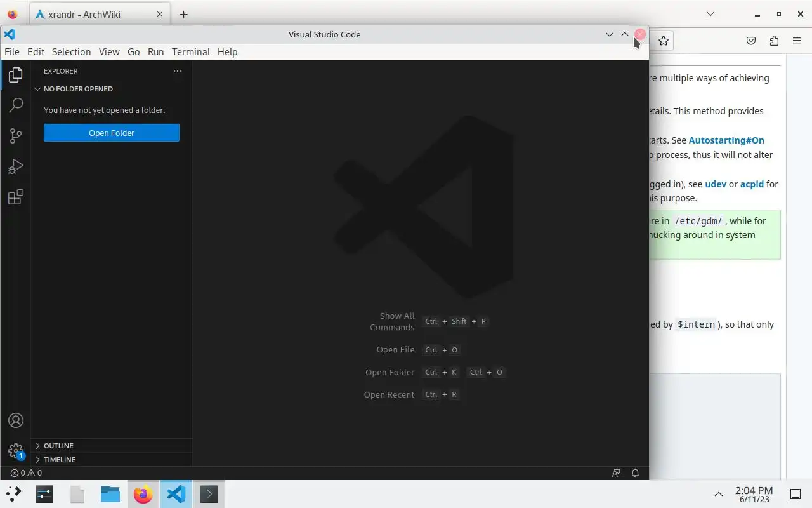Close the xrandr - ArchWiki tab
The height and width of the screenshot is (508, 812).
point(159,14)
